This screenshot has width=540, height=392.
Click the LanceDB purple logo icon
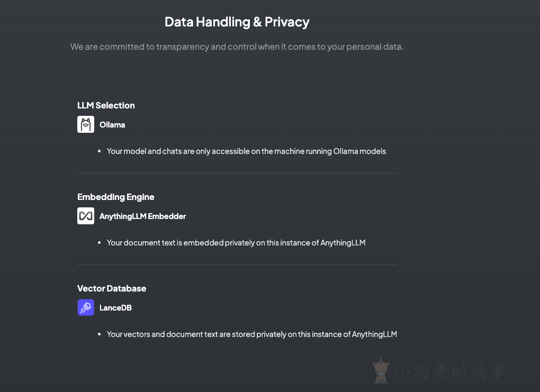coord(86,307)
